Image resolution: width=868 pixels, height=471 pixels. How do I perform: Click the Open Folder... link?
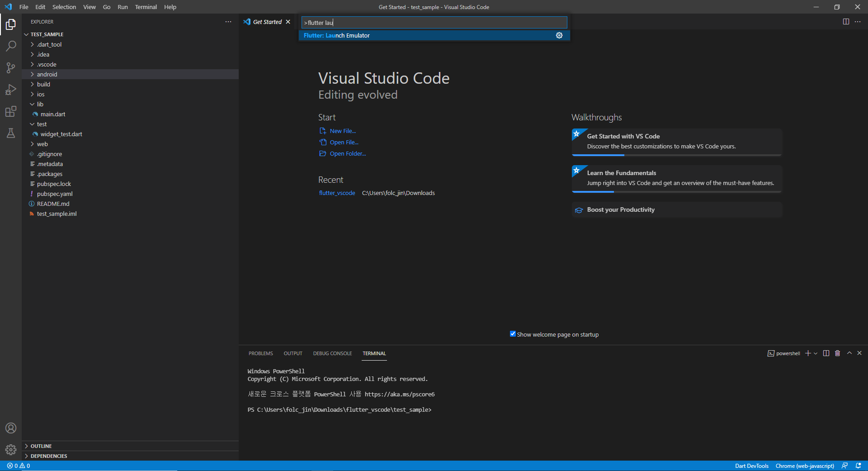348,153
